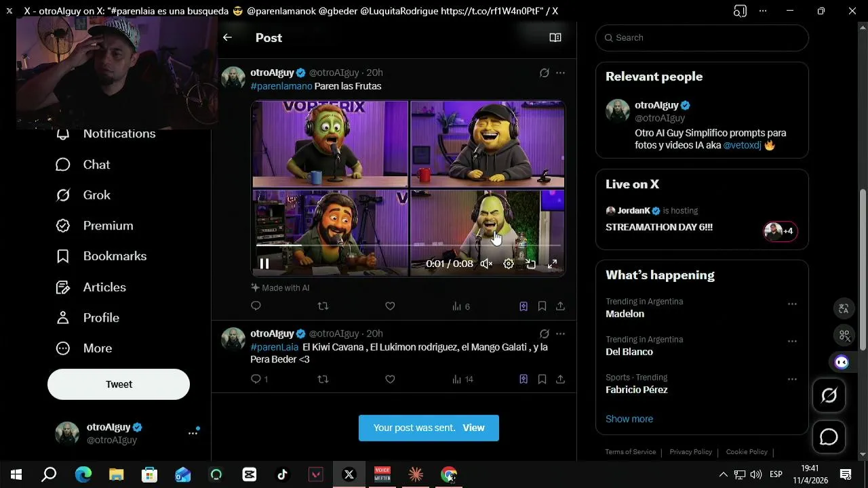Open the Terms of Service link
The height and width of the screenshot is (488, 868).
coord(631,452)
